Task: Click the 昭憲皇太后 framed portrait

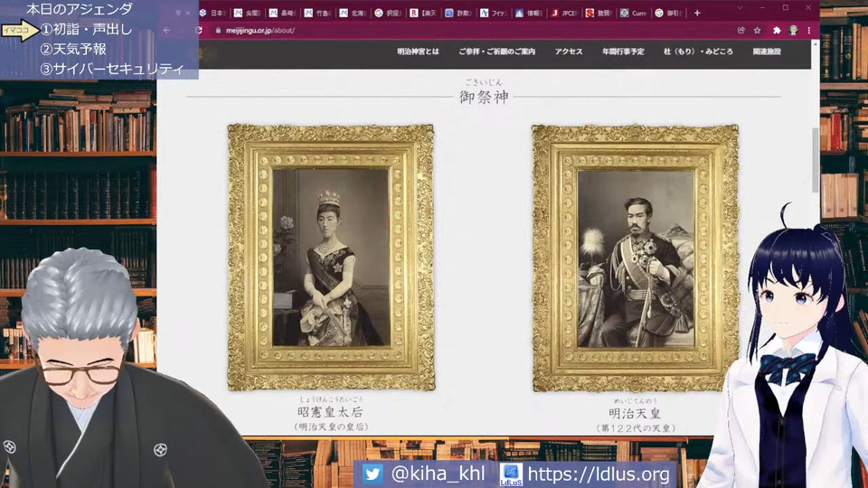Action: (x=331, y=258)
